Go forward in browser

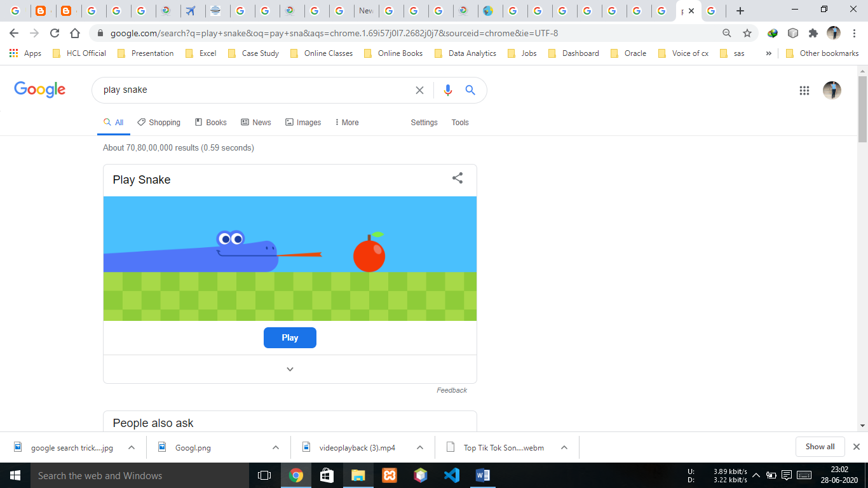tap(34, 33)
